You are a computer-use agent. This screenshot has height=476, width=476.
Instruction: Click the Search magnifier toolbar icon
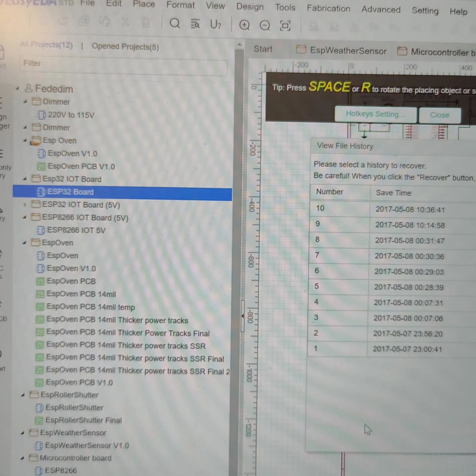[x=175, y=23]
